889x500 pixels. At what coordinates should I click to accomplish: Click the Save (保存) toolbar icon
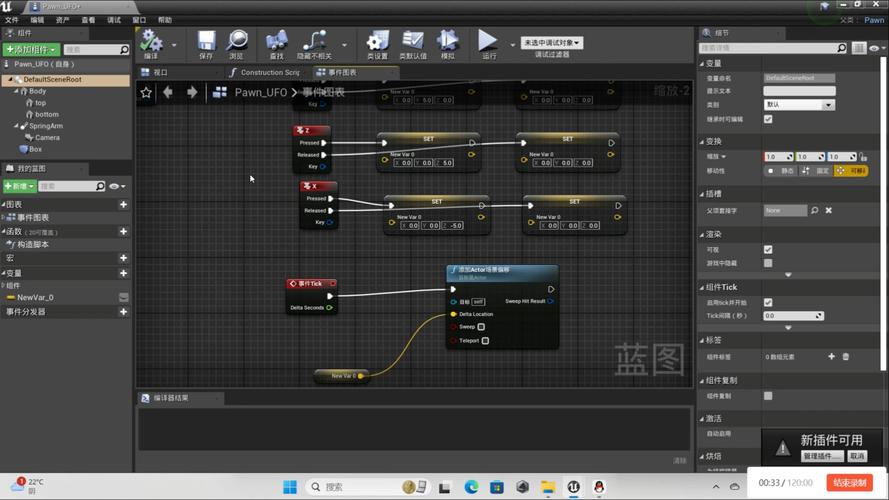pos(206,42)
